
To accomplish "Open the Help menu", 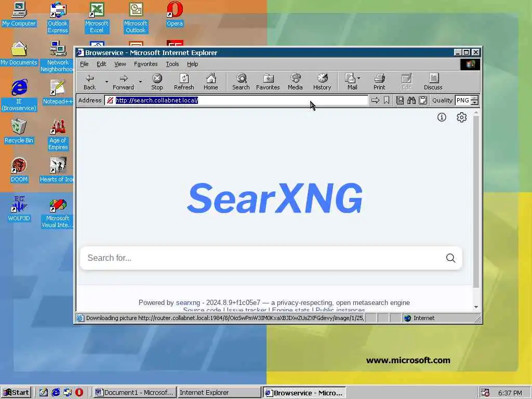I will click(192, 64).
